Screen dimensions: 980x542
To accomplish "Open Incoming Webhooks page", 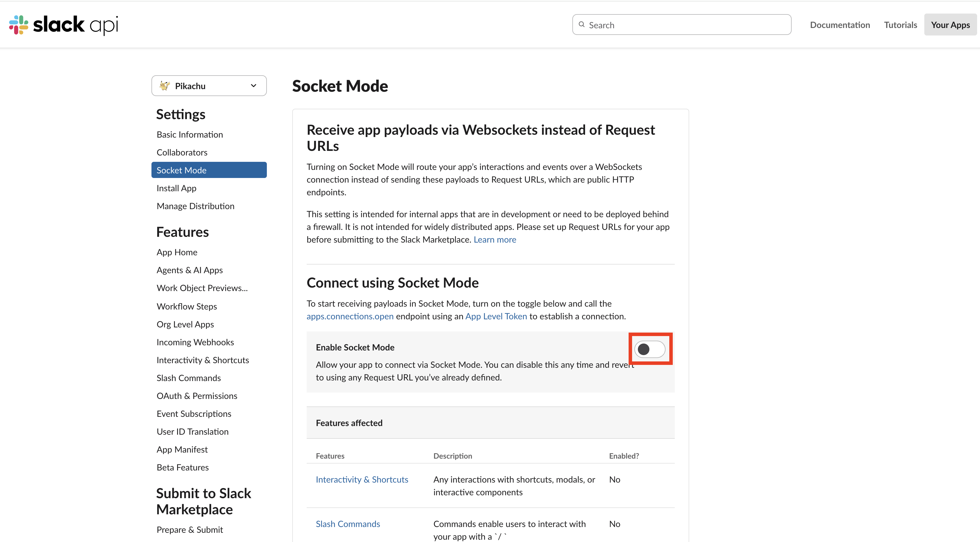I will pyautogui.click(x=195, y=342).
